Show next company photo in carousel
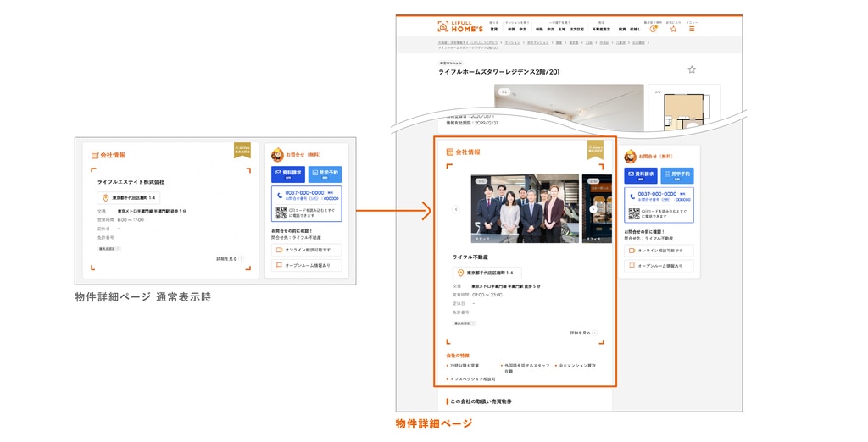 tap(593, 209)
